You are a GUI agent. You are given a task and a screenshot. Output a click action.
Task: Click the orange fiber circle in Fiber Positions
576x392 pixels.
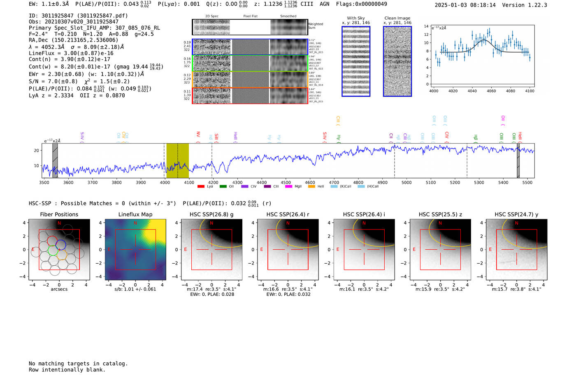[62, 255]
